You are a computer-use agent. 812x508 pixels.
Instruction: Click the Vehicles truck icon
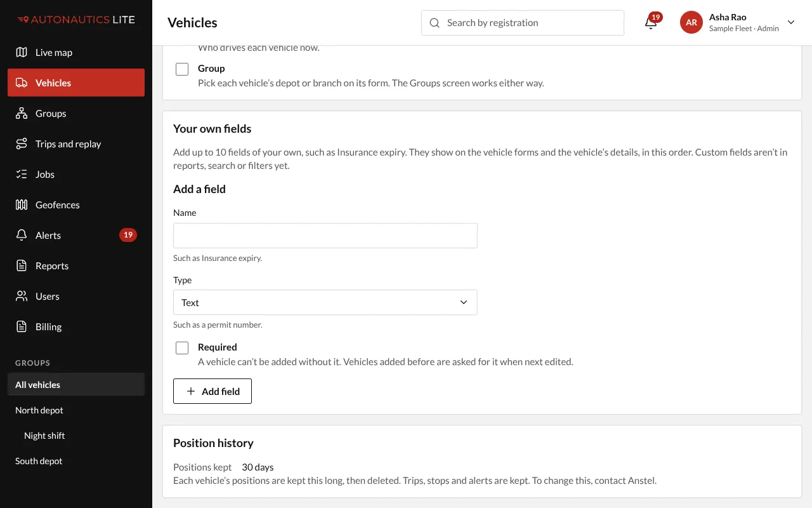[22, 83]
